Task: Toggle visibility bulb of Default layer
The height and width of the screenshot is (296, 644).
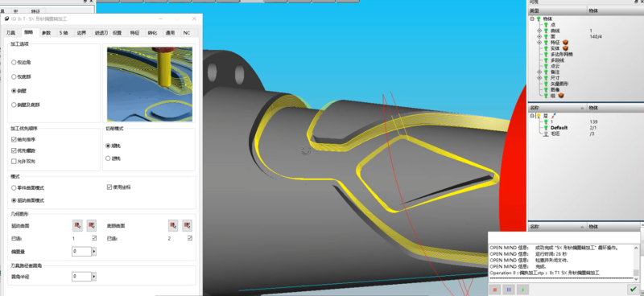Action: (546, 128)
